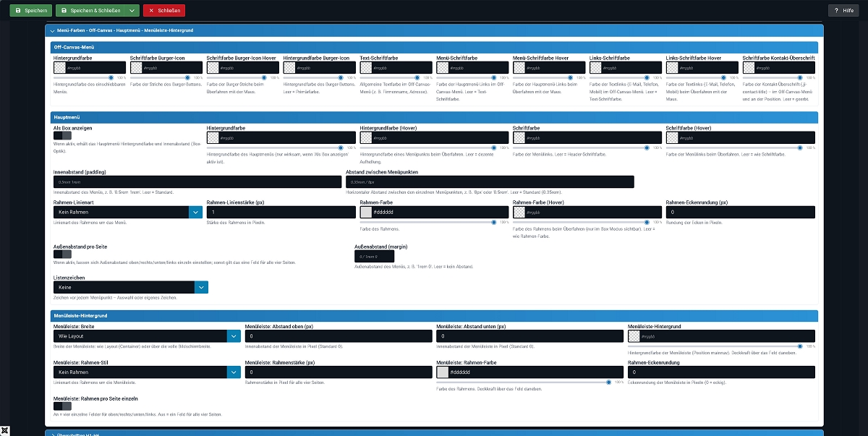Open the Hilfe help button

tap(845, 11)
